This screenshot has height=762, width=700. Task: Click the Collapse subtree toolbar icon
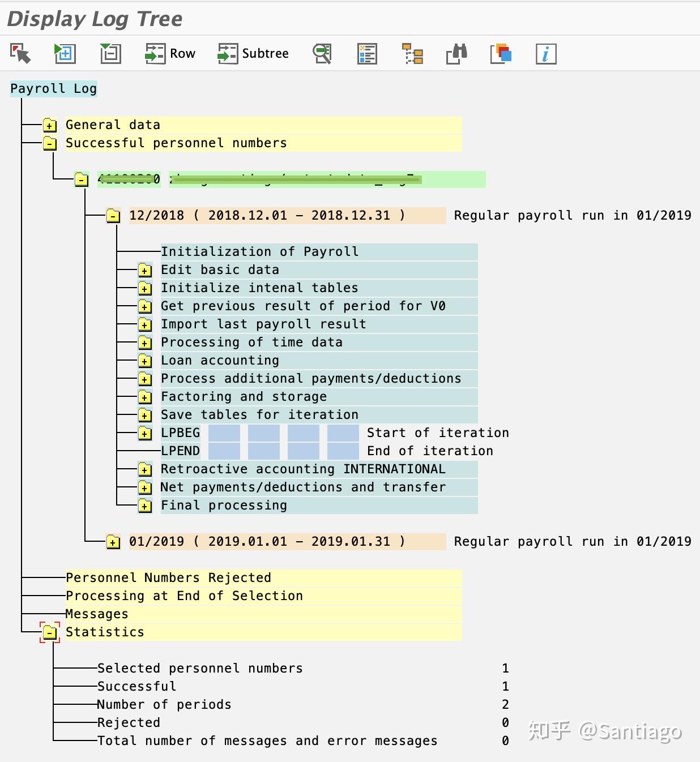click(110, 54)
